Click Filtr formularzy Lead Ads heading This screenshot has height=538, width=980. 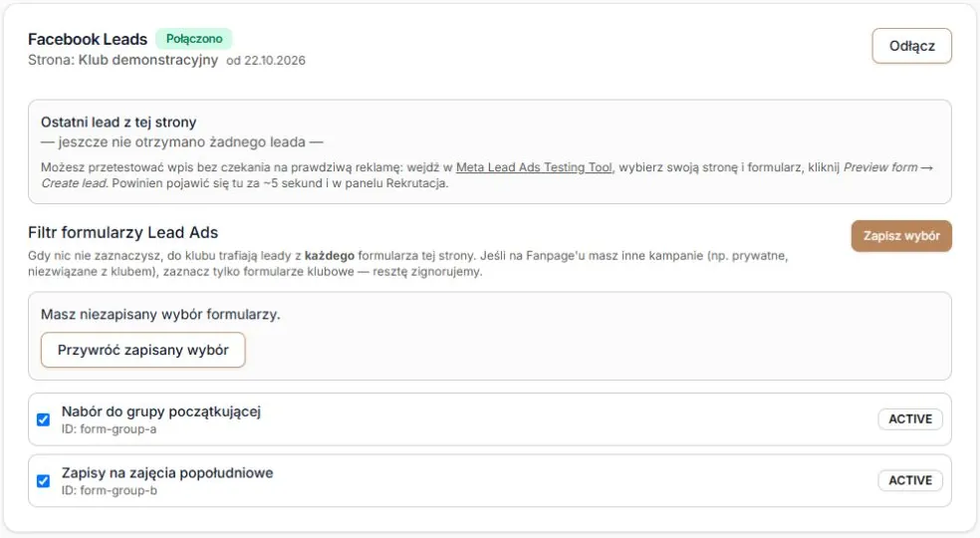pyautogui.click(x=123, y=233)
